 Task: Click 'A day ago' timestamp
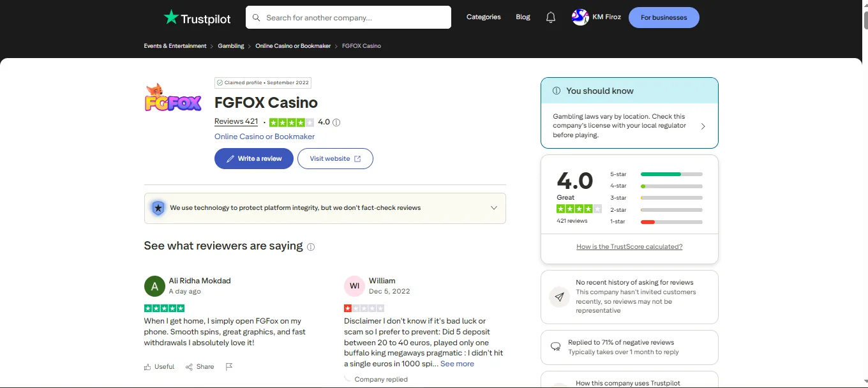(x=185, y=291)
